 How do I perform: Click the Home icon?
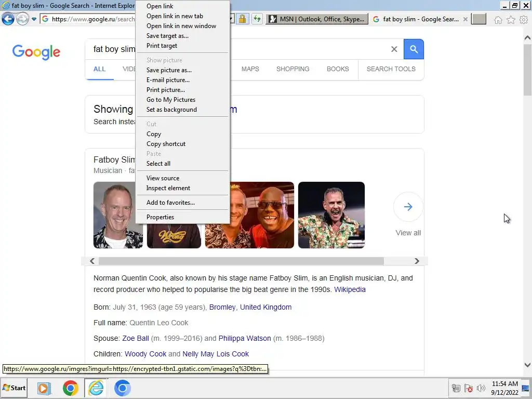click(498, 20)
